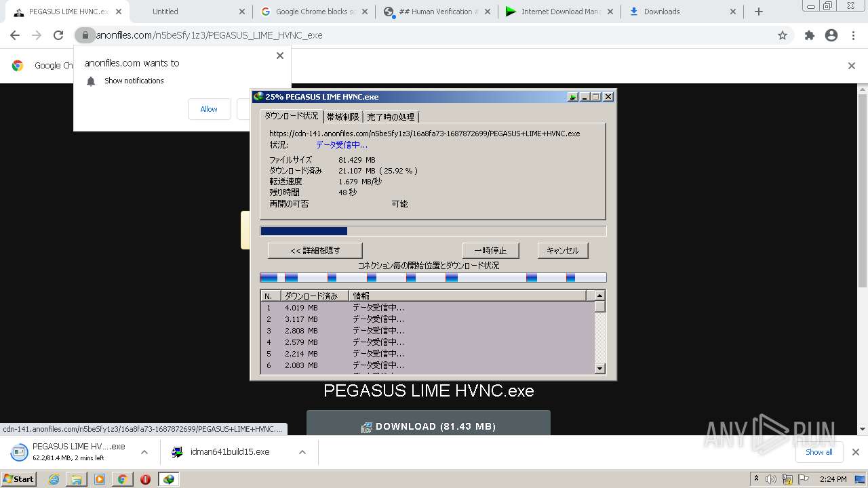Viewport: 868px width, 488px height.
Task: Expand PEGASUS LIME HVNC.exe download options
Action: pos(144,452)
